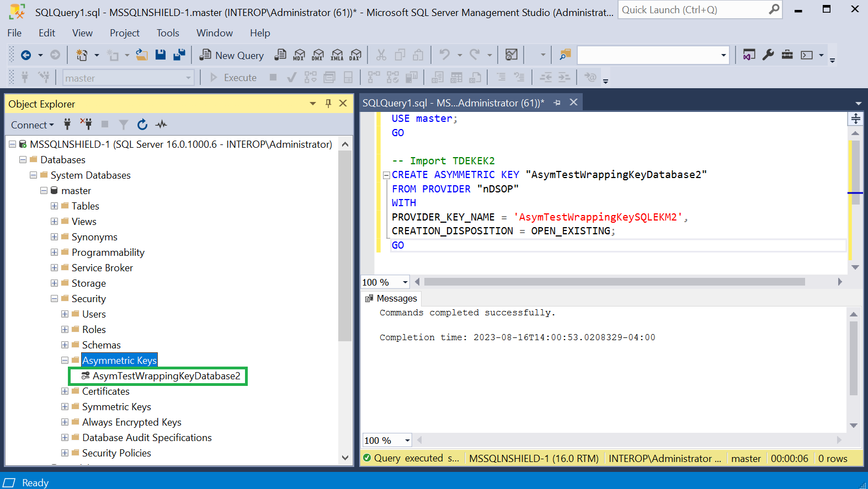Screen dimensions: 868x489
Task: Start a DMX query
Action: tap(318, 55)
